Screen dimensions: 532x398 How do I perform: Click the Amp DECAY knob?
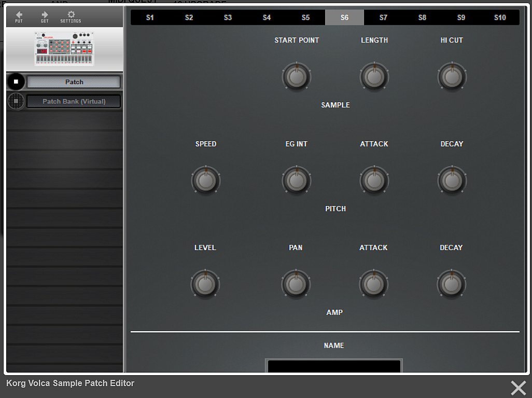point(451,284)
